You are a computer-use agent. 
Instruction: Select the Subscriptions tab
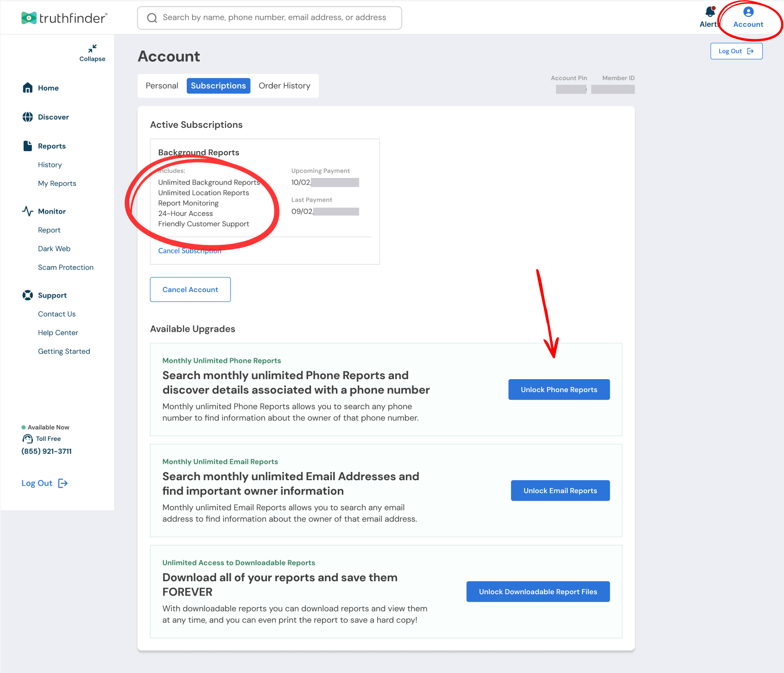pos(218,86)
